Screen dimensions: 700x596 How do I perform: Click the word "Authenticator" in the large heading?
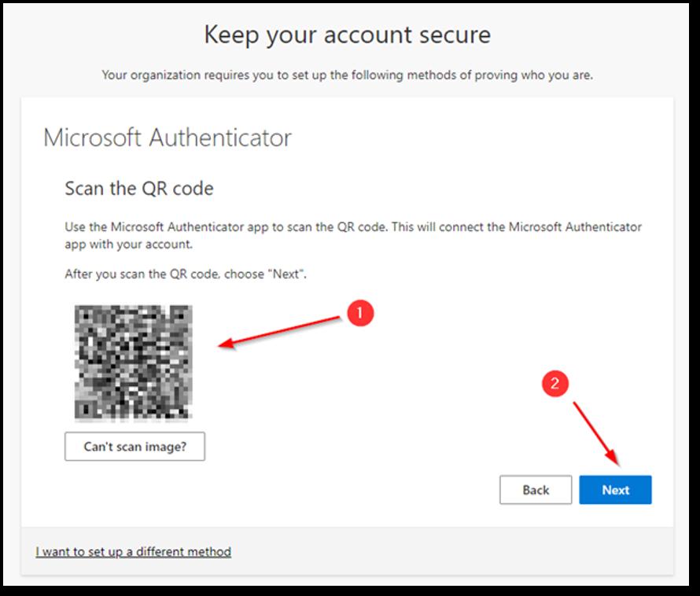pos(220,138)
